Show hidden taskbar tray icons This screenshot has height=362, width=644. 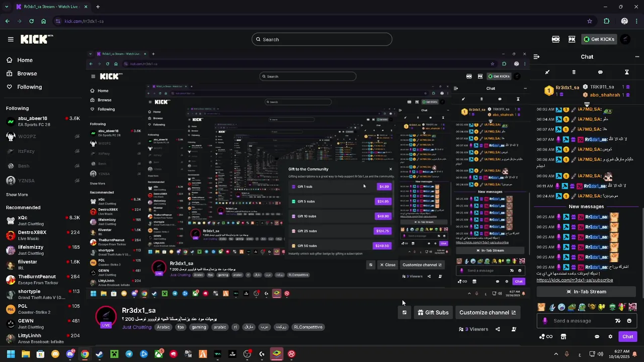coord(556,354)
